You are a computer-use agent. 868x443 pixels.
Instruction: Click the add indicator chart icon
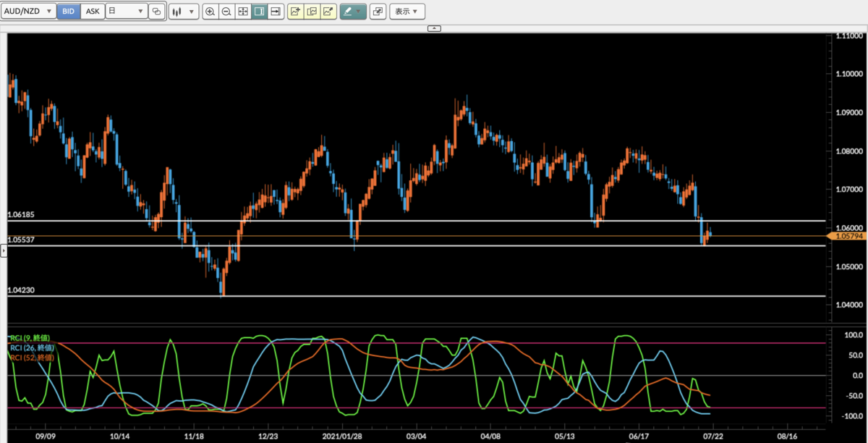(x=295, y=12)
